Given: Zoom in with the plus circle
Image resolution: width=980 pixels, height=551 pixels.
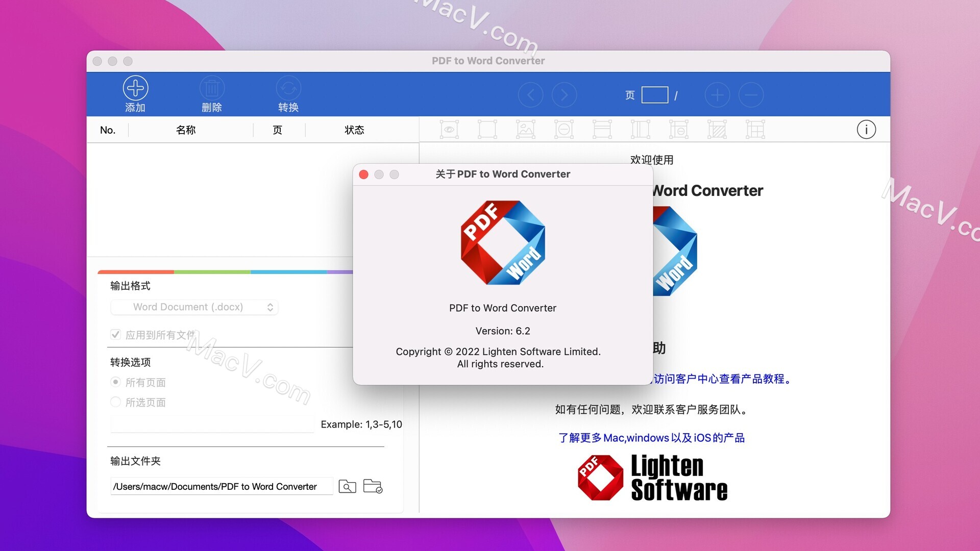Looking at the screenshot, I should tap(717, 95).
